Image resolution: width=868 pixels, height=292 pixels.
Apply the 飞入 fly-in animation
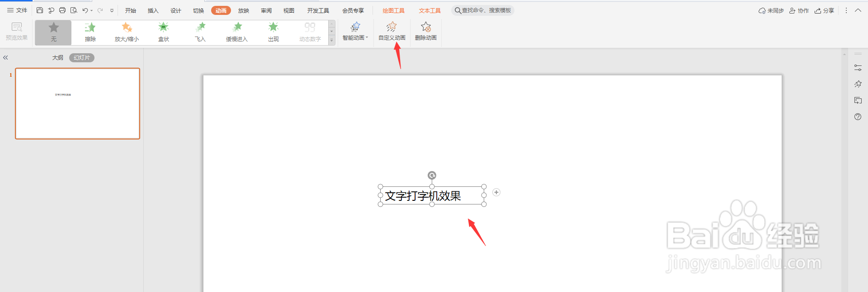(200, 32)
